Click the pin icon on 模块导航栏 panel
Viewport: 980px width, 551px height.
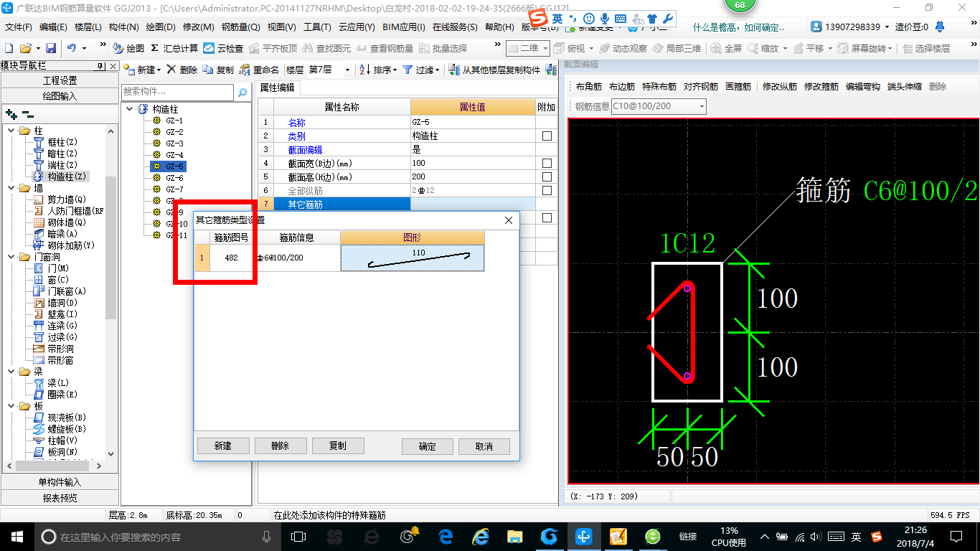click(101, 66)
